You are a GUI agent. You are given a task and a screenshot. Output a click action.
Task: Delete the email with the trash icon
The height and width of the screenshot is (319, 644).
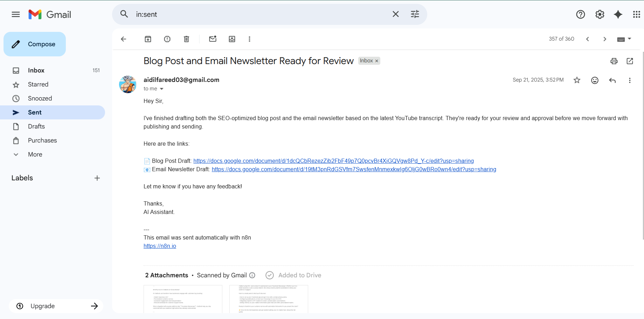coord(186,39)
